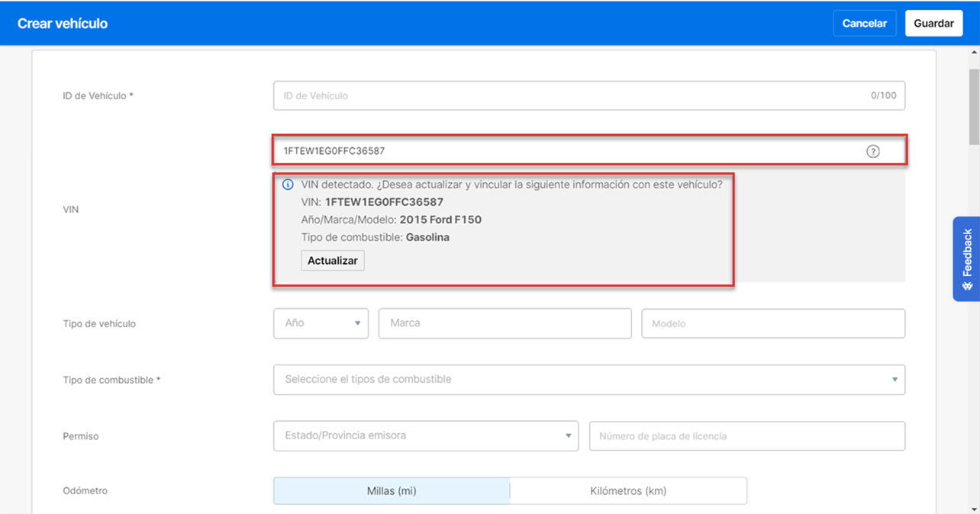Expand the Tipo de combustible dropdown
Screen dimensions: 980x514
click(x=589, y=379)
